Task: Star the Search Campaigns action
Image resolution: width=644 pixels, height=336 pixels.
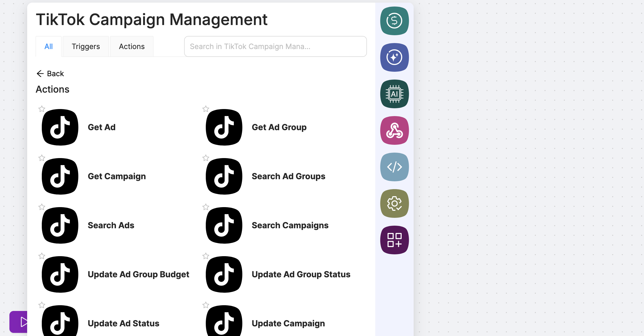Action: point(206,207)
